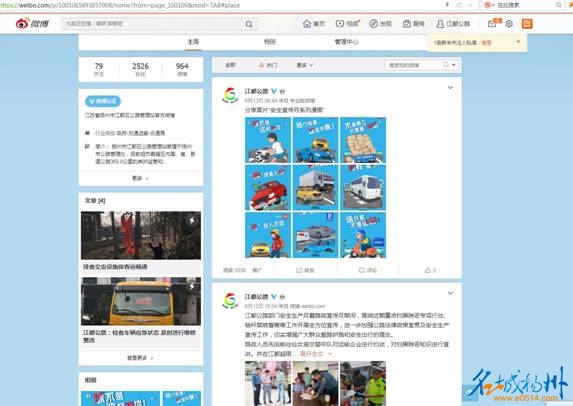
Task: Click 推广 under the first post
Action: click(x=257, y=270)
